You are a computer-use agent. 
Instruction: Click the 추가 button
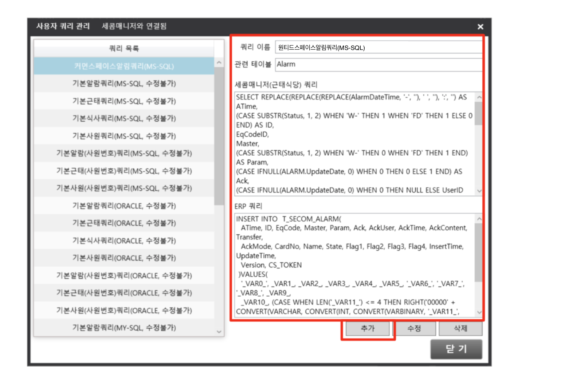(368, 328)
